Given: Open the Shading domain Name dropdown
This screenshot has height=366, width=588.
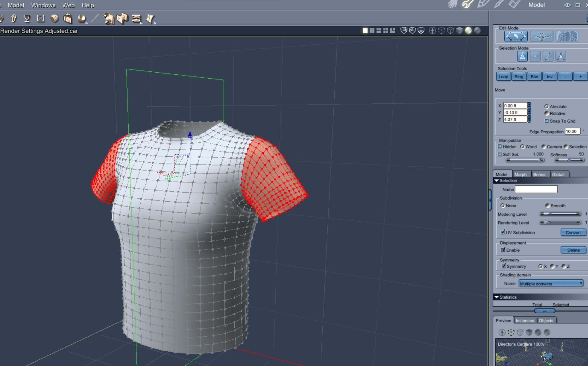Looking at the screenshot, I should coord(551,283).
